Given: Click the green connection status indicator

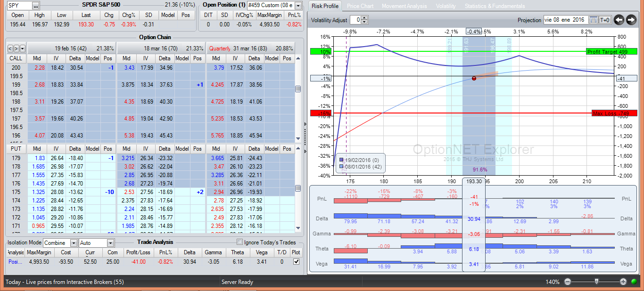Looking at the screenshot, I should pyautogui.click(x=634, y=282).
